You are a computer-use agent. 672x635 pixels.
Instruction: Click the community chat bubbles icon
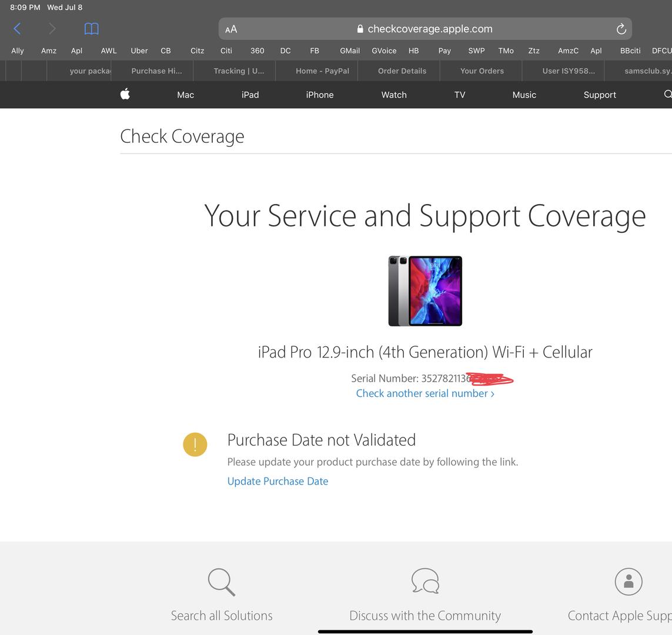click(425, 581)
